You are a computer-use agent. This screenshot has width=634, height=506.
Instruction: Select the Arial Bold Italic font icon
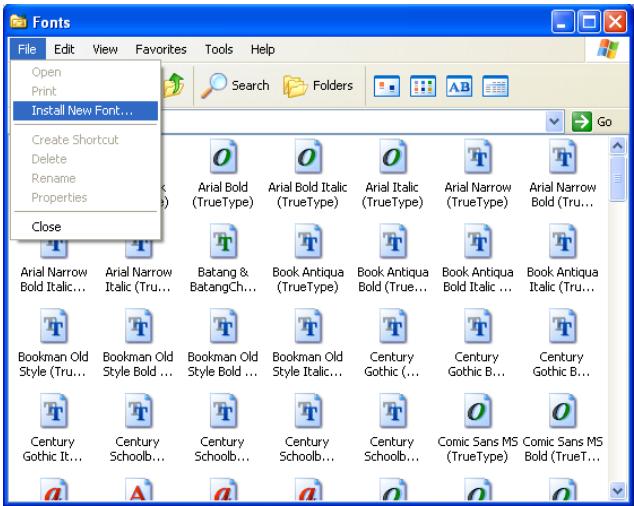coord(308,157)
